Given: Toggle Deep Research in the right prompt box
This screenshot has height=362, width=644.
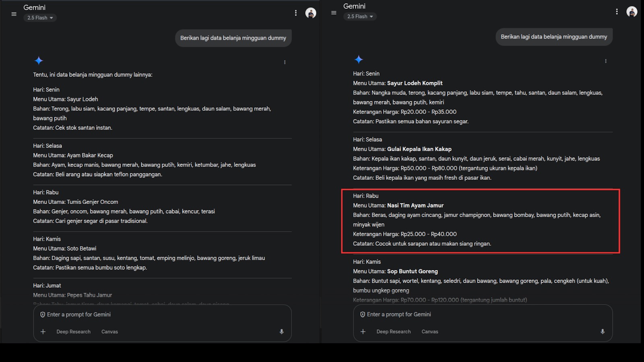Looking at the screenshot, I should pyautogui.click(x=393, y=332).
